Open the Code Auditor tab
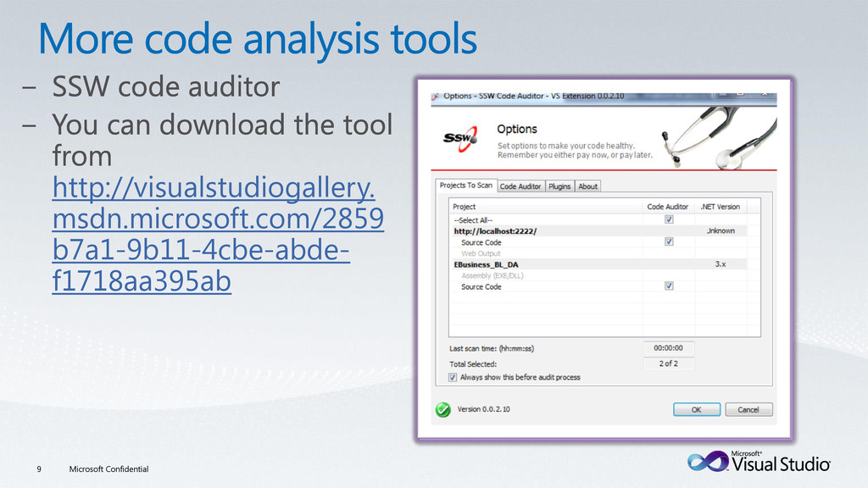868x488 pixels. 520,186
